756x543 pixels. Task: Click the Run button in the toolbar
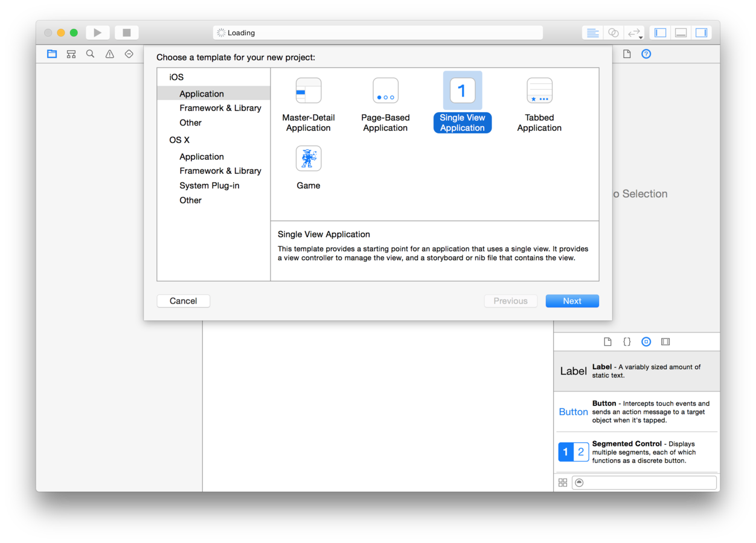coord(97,32)
